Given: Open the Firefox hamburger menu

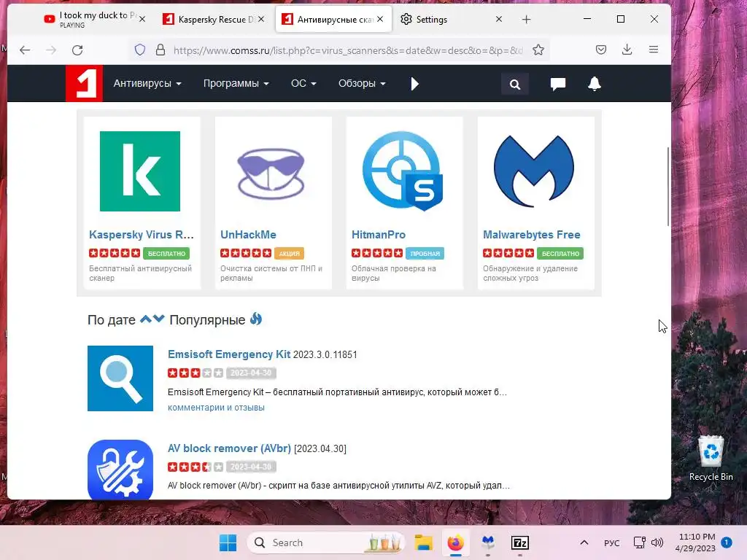Looking at the screenshot, I should tap(654, 50).
